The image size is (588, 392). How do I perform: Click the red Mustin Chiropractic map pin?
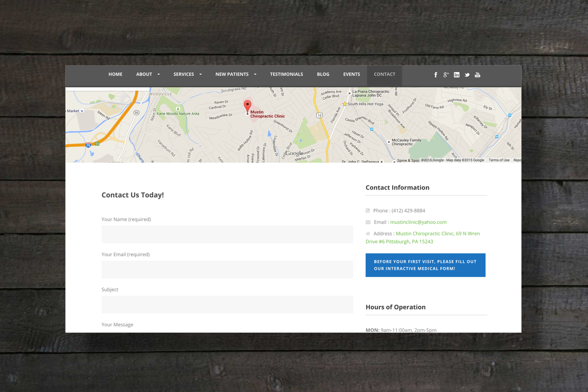pos(247,107)
